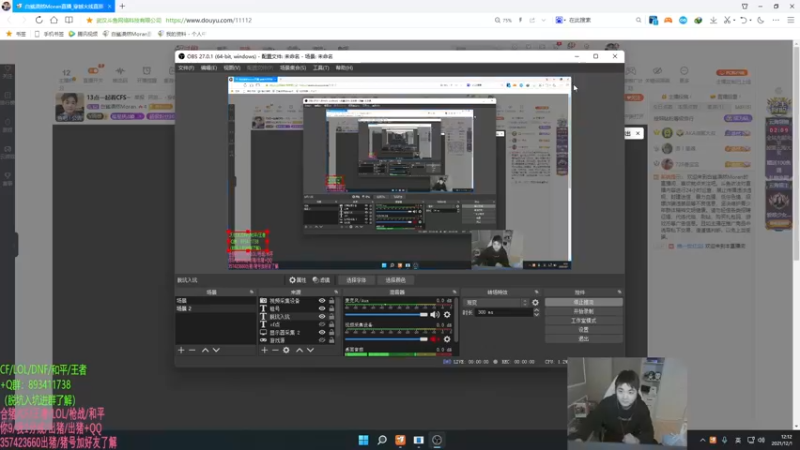
Task: Open browser search engine dropdown
Action: click(x=565, y=20)
